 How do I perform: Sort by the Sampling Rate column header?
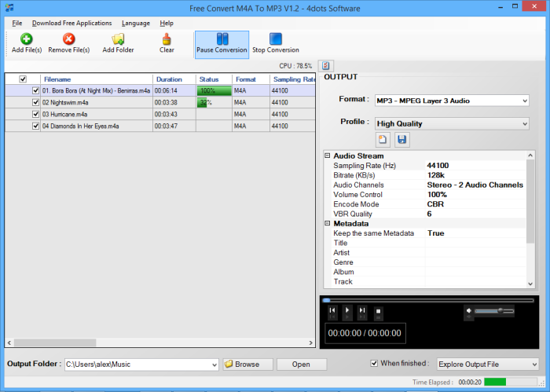[x=292, y=79]
